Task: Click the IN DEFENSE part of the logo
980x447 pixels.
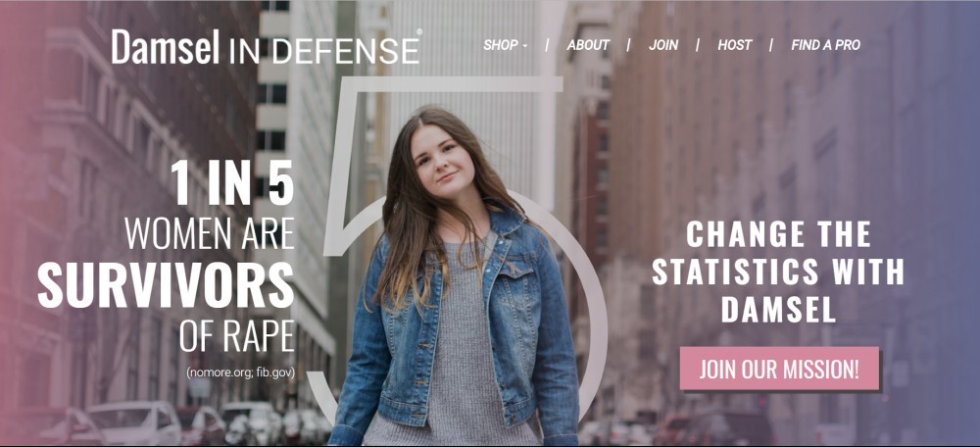Action: point(323,51)
